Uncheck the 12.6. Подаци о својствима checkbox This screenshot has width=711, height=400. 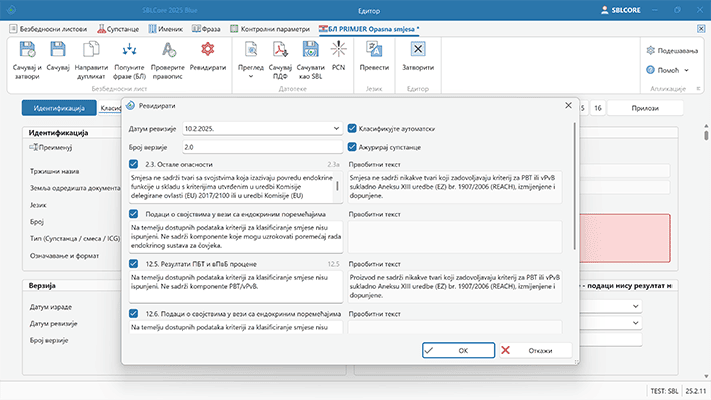pyautogui.click(x=133, y=313)
